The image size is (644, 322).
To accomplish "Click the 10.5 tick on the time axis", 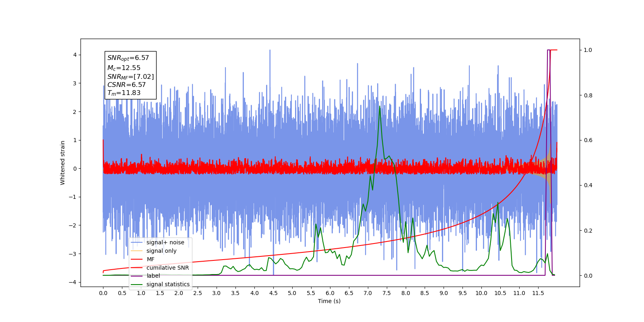I will click(500, 293).
